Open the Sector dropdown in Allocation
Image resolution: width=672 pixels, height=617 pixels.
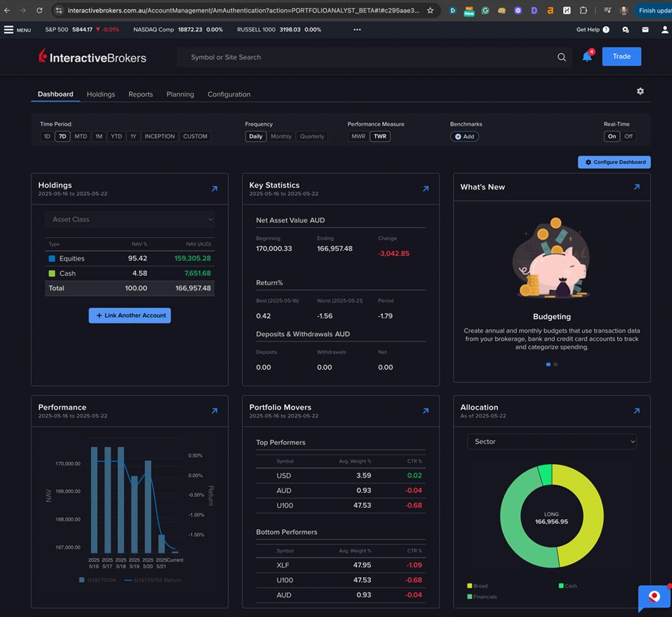click(x=551, y=441)
